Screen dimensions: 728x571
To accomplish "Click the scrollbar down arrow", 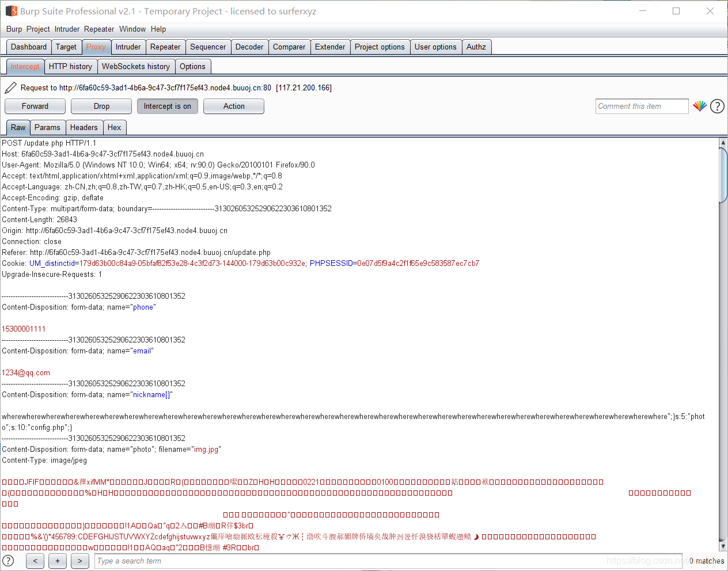I will (723, 546).
